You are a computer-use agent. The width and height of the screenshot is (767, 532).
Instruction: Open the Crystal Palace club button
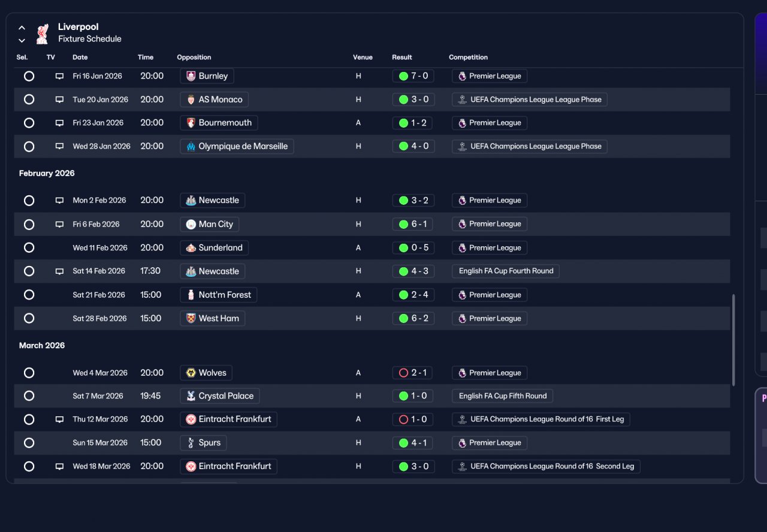[x=220, y=396]
